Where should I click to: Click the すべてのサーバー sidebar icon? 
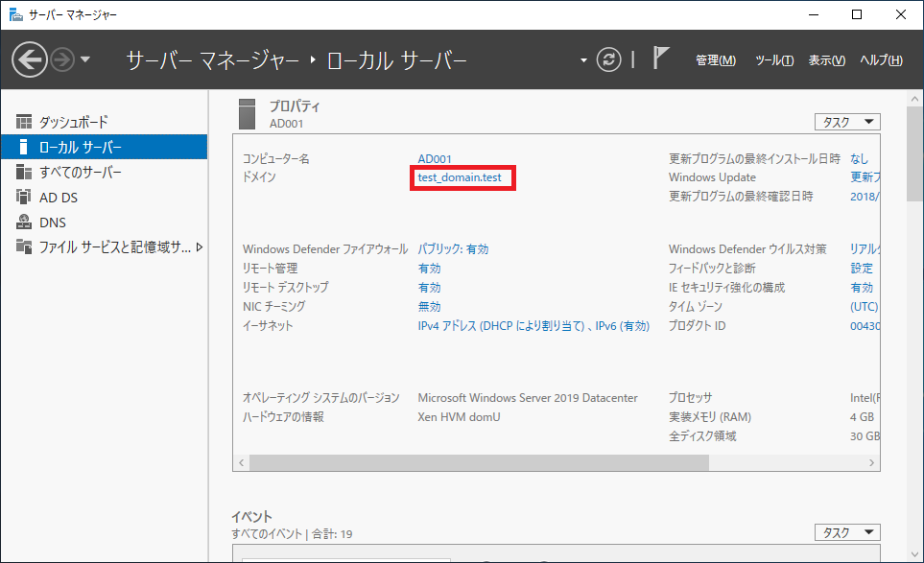pos(24,172)
